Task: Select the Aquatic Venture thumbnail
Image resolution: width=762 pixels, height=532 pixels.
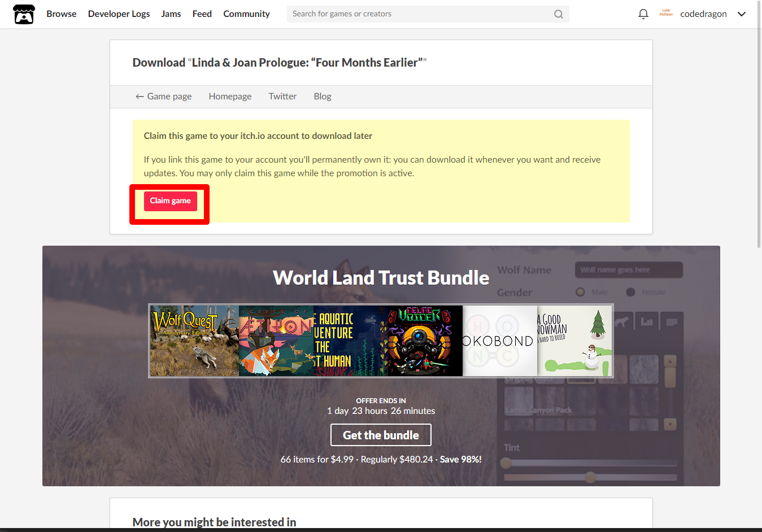Action: coord(351,341)
